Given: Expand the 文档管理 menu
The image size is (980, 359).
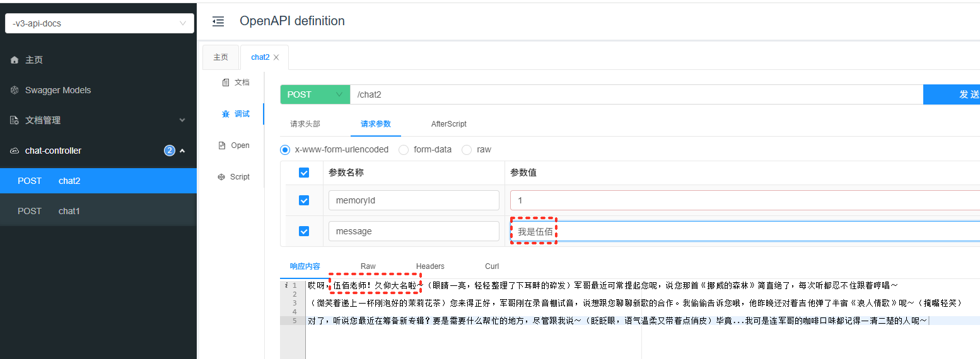Looking at the screenshot, I should 182,120.
